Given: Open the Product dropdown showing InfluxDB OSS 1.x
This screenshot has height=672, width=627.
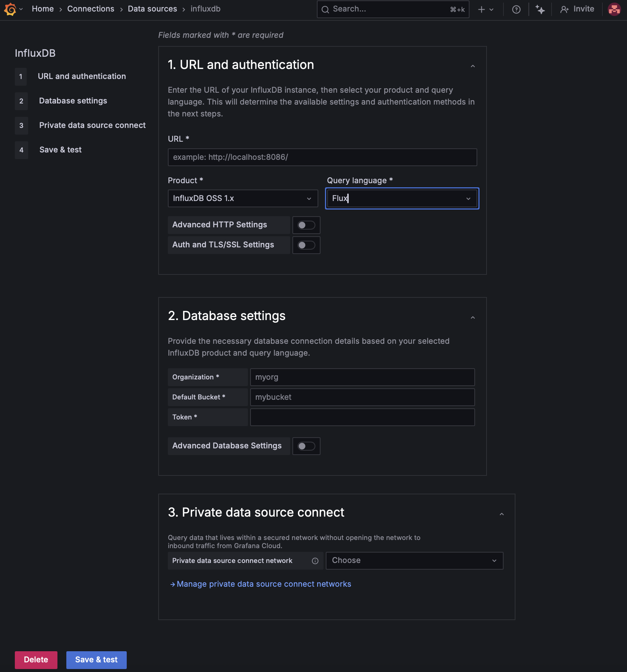Looking at the screenshot, I should click(x=243, y=198).
